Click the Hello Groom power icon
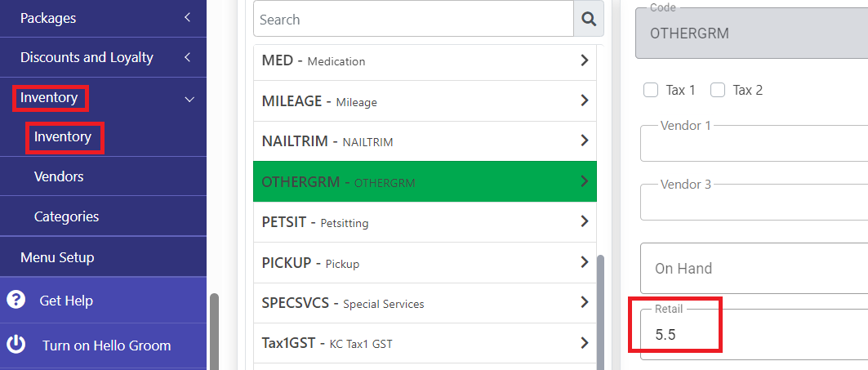This screenshot has width=868, height=370. tap(16, 344)
